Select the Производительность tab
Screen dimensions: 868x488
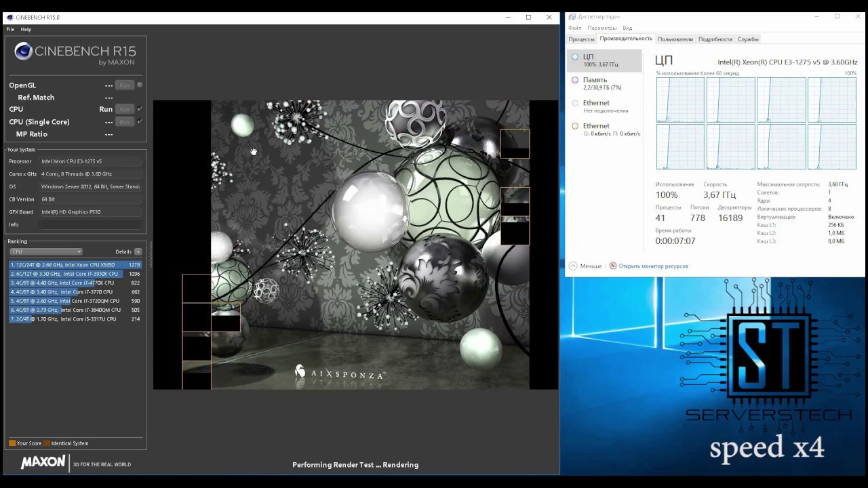pos(626,39)
